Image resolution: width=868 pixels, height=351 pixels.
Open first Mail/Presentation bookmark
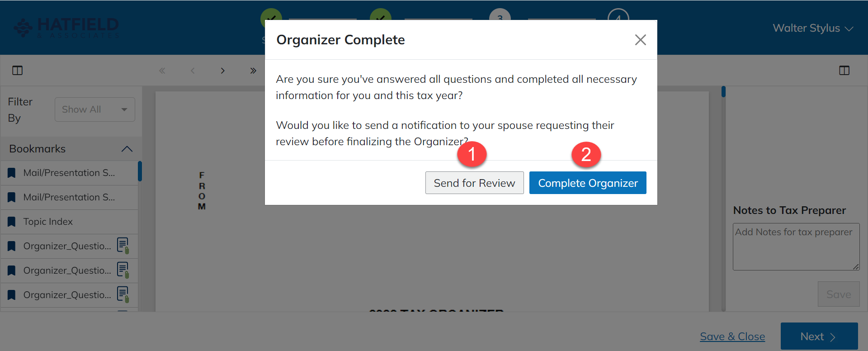(69, 173)
